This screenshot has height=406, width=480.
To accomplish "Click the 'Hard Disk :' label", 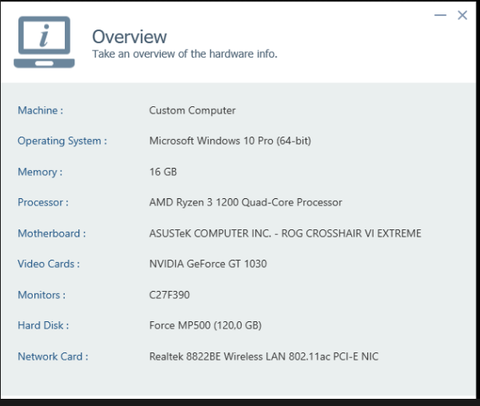I will pyautogui.click(x=43, y=325).
